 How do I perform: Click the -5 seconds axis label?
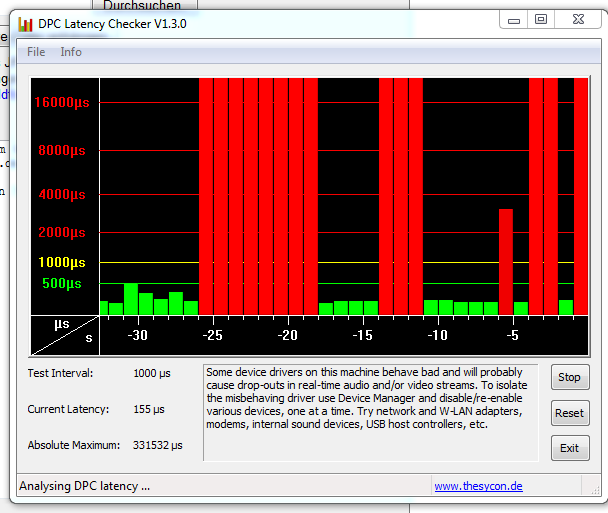click(x=513, y=335)
